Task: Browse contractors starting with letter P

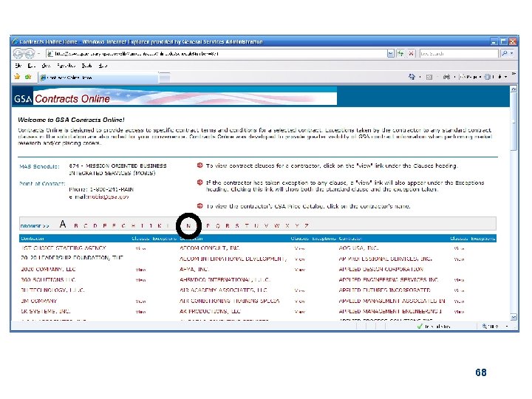Action: [x=208, y=225]
